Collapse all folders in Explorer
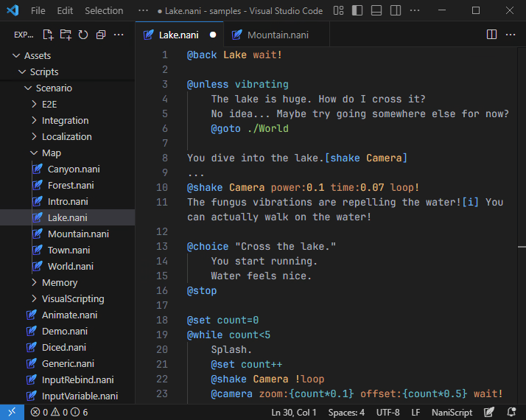This screenshot has height=420, width=526. (101, 35)
